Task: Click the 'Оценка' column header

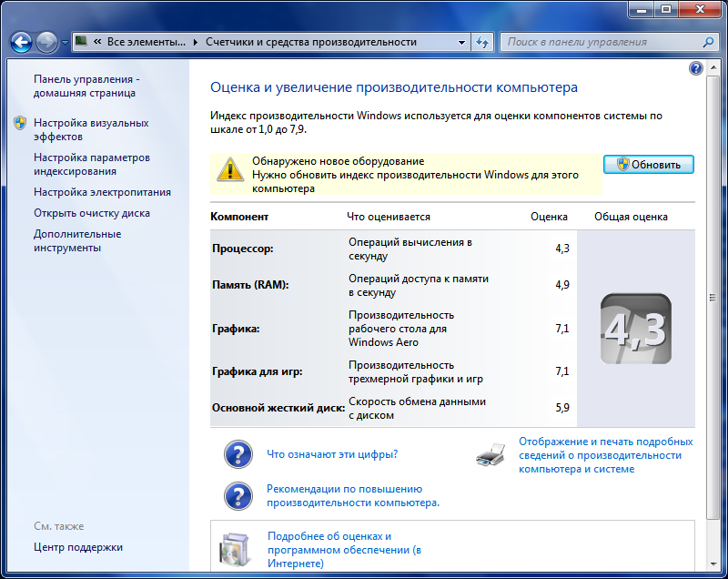Action: (x=549, y=217)
